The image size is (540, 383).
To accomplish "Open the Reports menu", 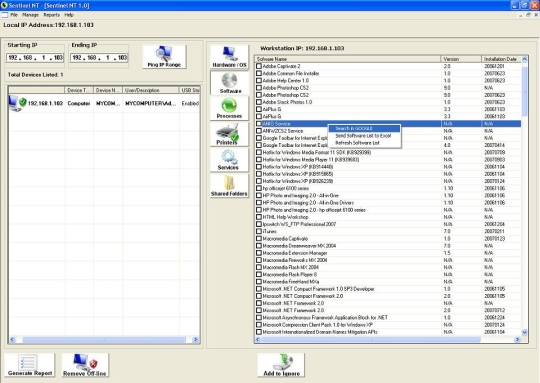I will pyautogui.click(x=51, y=15).
